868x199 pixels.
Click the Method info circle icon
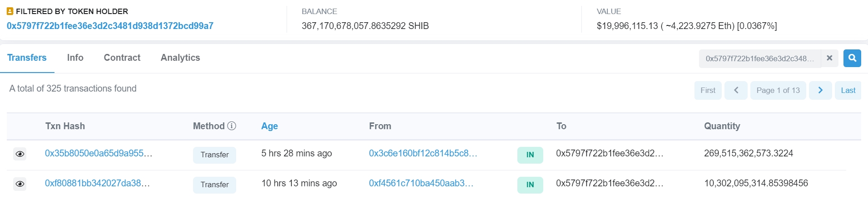click(x=232, y=126)
